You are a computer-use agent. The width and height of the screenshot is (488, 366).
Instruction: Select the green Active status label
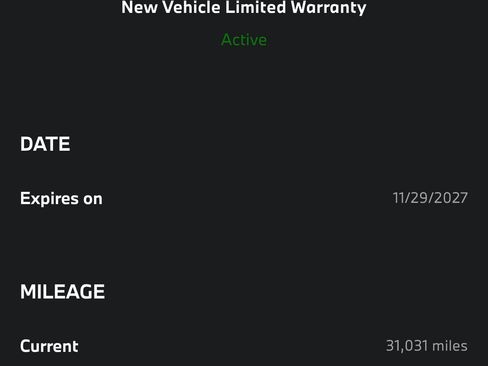coord(244,40)
